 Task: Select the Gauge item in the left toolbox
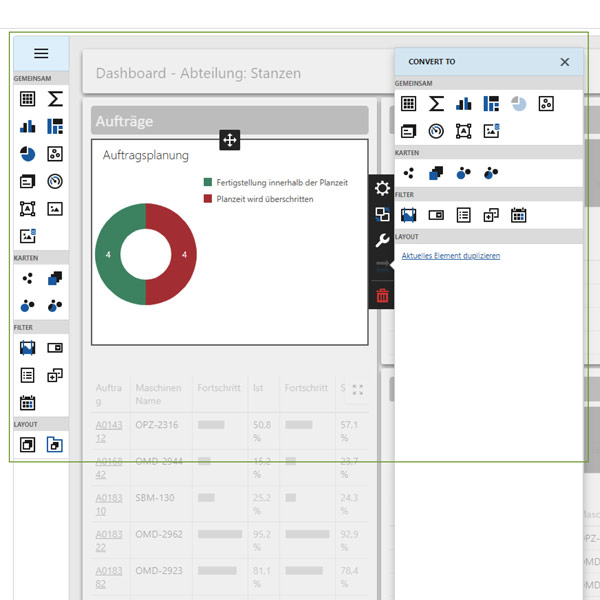[x=55, y=181]
